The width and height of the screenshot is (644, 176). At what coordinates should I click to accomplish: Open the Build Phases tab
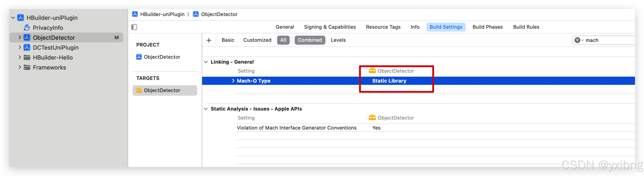487,27
